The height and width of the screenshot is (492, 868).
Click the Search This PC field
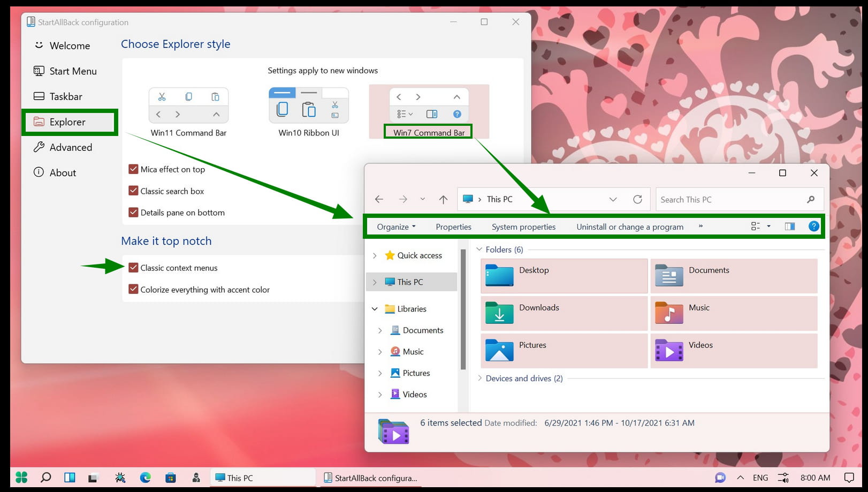coord(740,199)
